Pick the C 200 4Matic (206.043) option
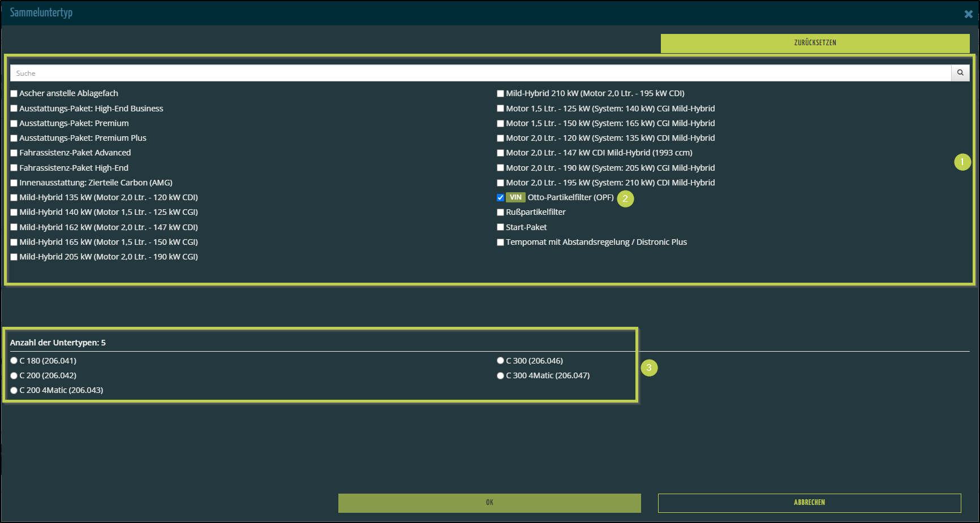 (x=14, y=390)
